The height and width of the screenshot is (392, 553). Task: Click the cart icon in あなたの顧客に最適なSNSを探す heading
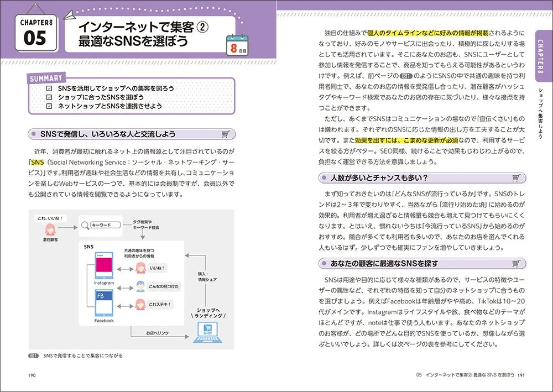click(516, 263)
